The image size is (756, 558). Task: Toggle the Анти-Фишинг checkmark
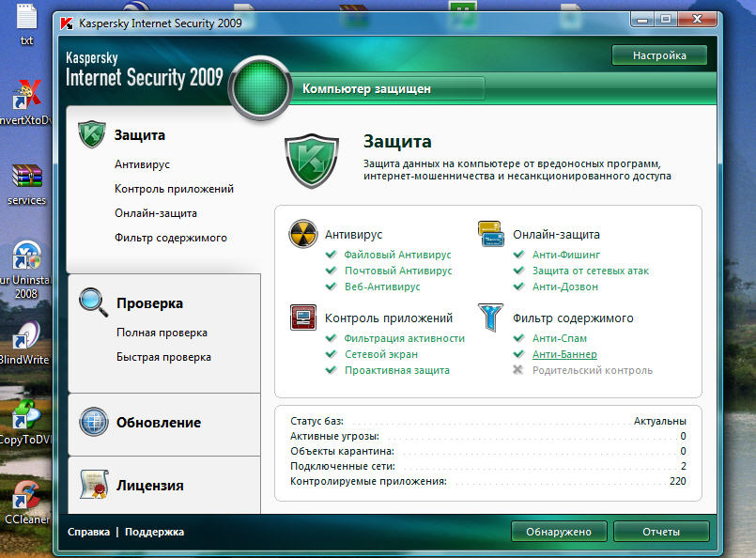pos(518,255)
